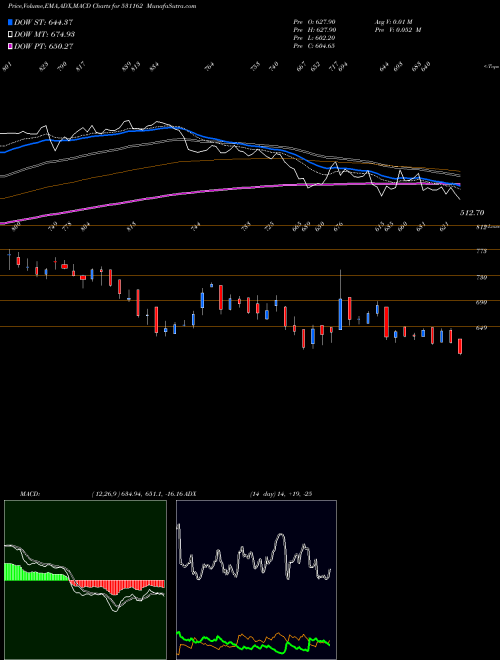Viewport: 500px width, 660px height.
Task: Open the MACD histogram chart panel
Action: pyautogui.click(x=85, y=580)
